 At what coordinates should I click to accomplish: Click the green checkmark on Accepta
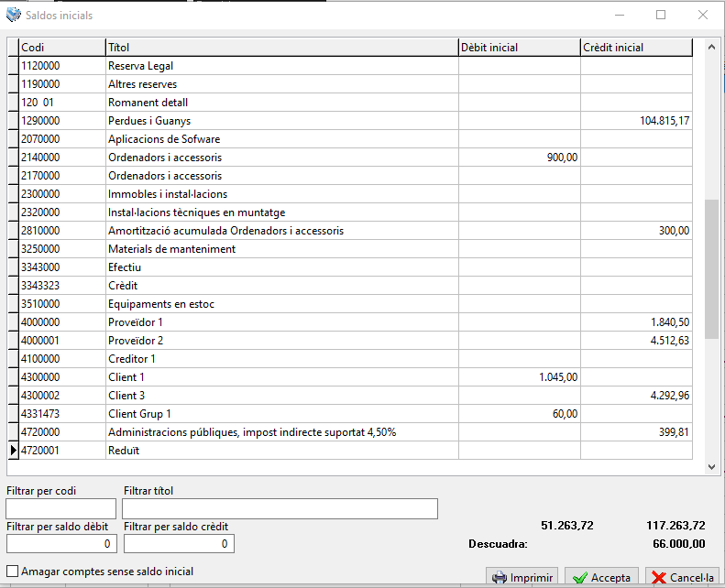click(580, 578)
